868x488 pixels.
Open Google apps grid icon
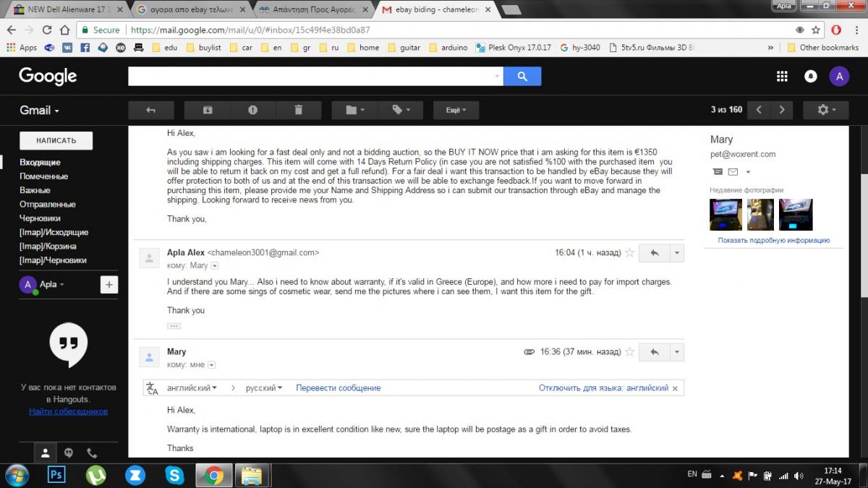click(782, 76)
